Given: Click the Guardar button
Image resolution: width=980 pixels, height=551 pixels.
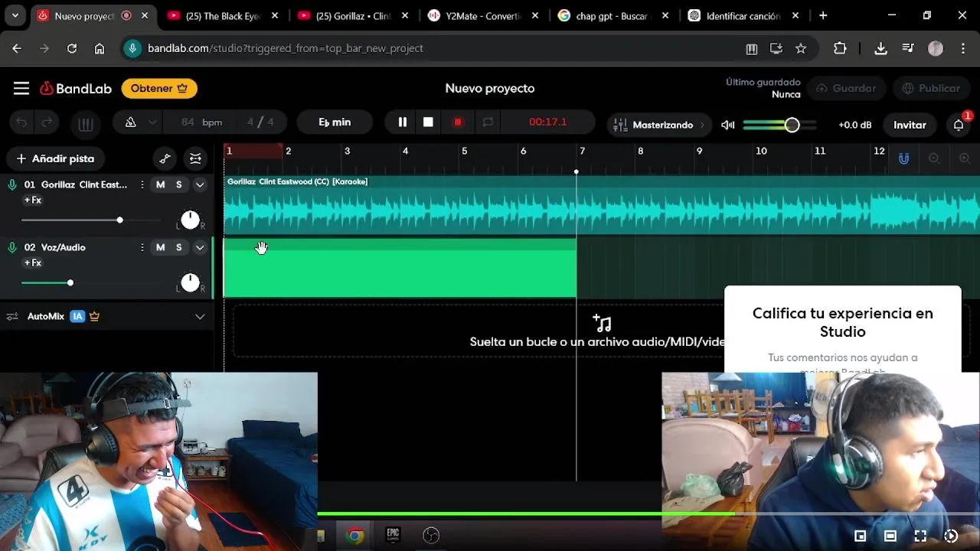Looking at the screenshot, I should 846,89.
